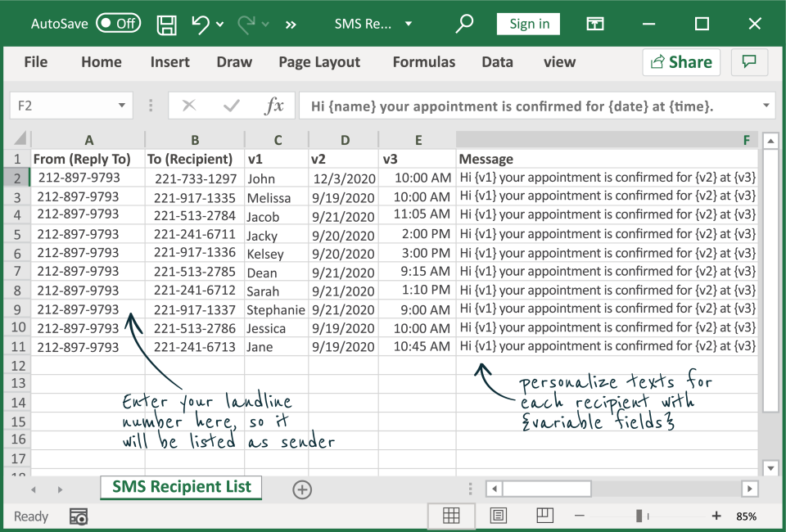The width and height of the screenshot is (786, 532).
Task: Click the Sign in button
Action: point(529,24)
